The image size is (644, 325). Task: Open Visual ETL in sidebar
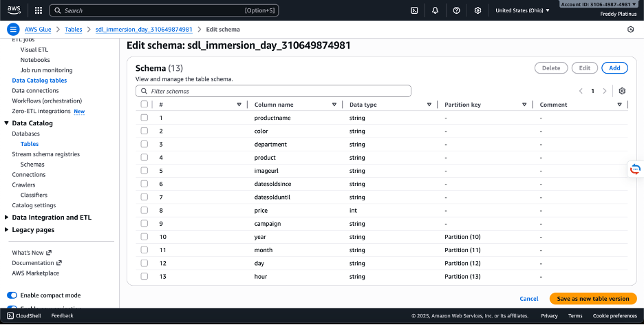[x=34, y=50]
